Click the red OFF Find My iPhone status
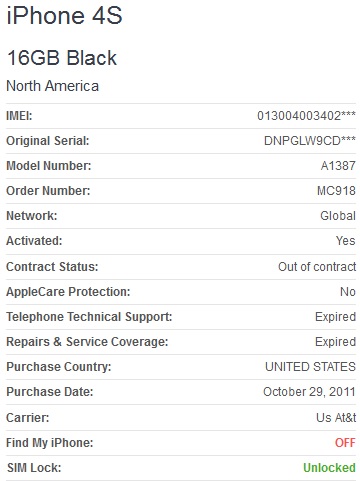The width and height of the screenshot is (360, 481). click(x=345, y=443)
